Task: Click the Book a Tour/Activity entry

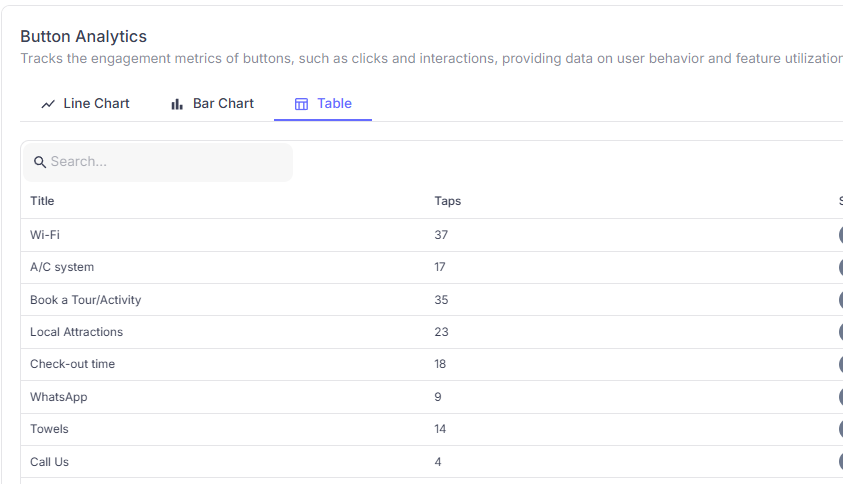Action: 85,300
